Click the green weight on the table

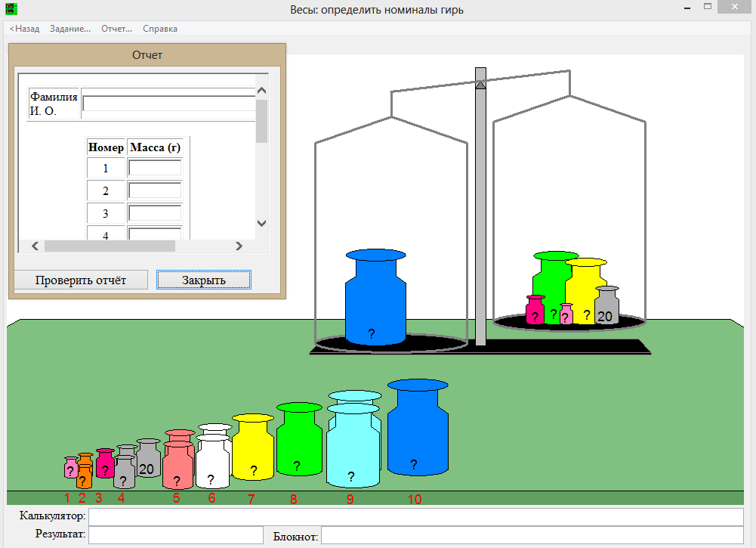(299, 446)
